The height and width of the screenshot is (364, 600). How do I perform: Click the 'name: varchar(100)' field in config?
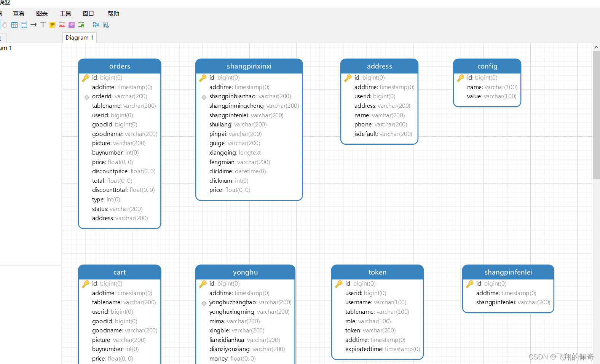click(492, 87)
